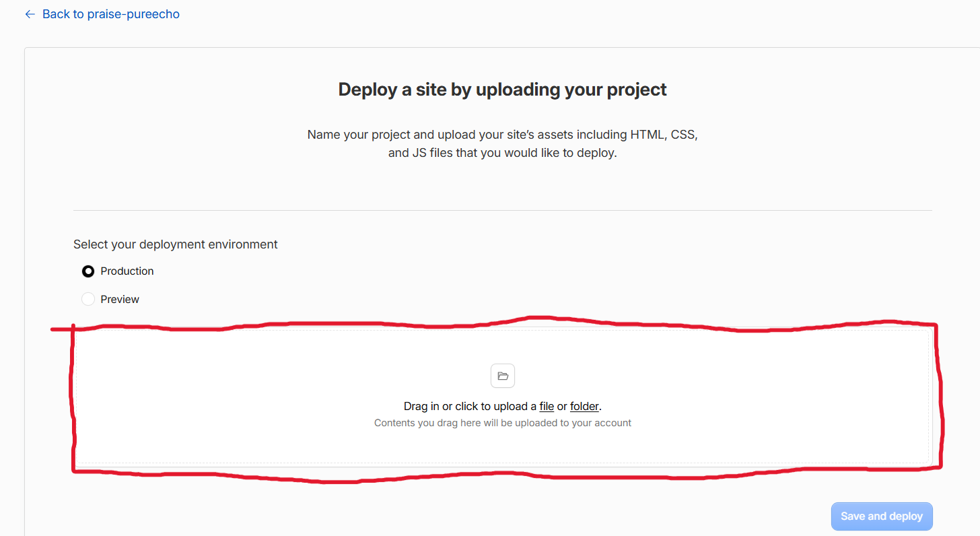
Task: Select the Preview radio button
Action: [x=88, y=299]
